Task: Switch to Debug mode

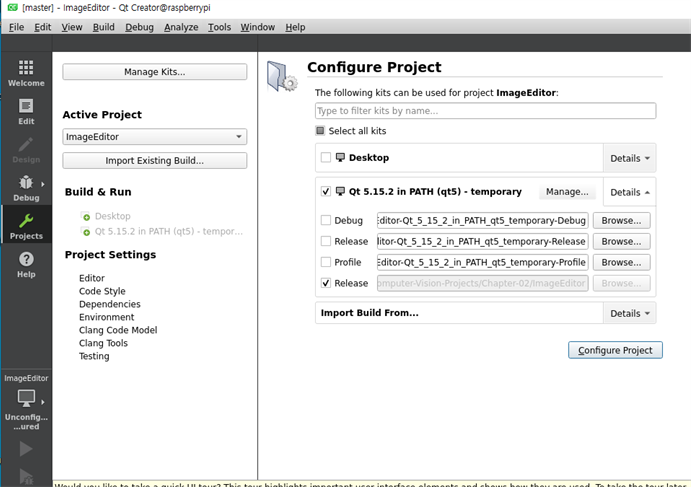Action: click(x=26, y=188)
